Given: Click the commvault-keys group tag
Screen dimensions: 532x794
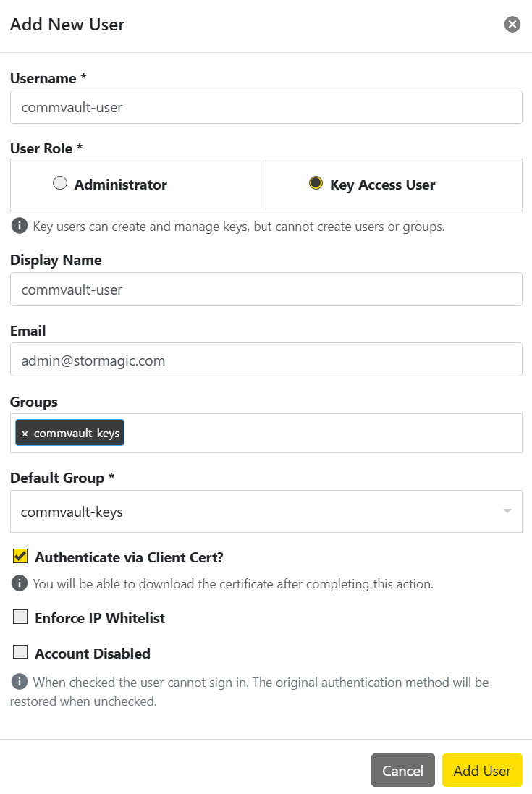Looking at the screenshot, I should [x=70, y=433].
